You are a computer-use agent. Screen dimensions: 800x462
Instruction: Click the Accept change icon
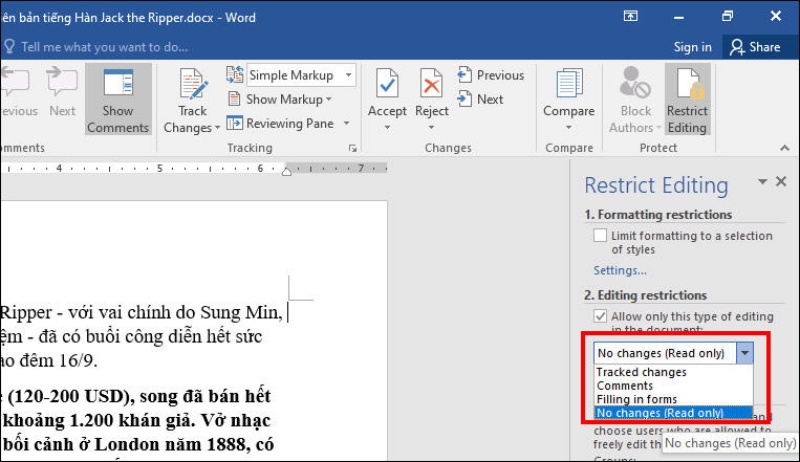pyautogui.click(x=387, y=83)
